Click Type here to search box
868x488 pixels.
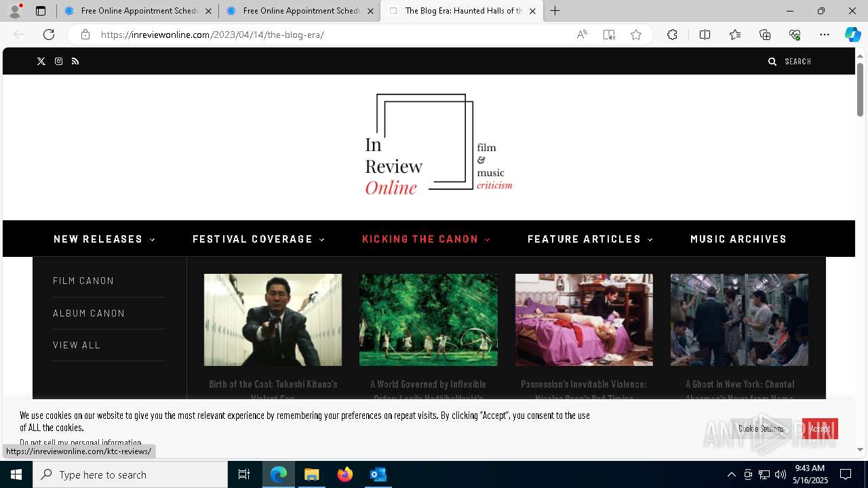coord(130,474)
